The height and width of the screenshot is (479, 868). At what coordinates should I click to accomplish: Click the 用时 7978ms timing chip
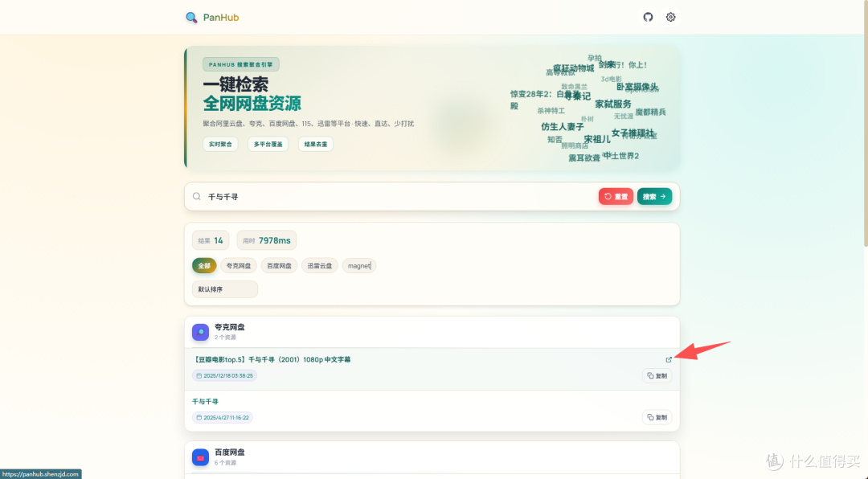[267, 240]
